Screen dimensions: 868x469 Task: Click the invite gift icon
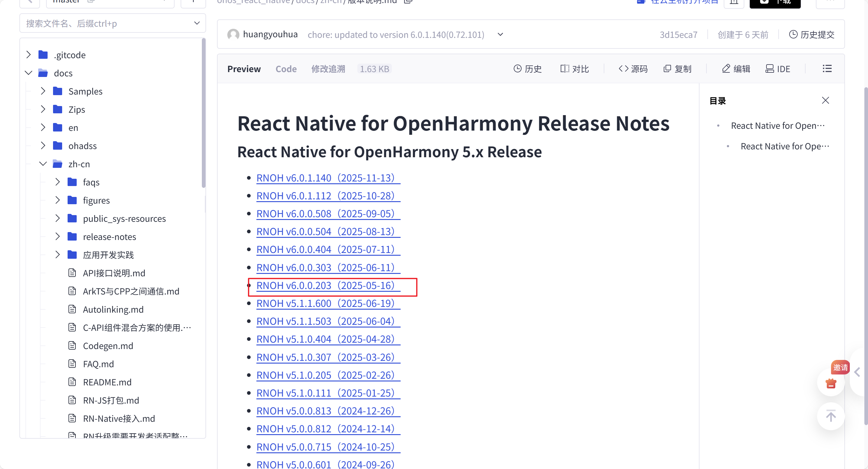pyautogui.click(x=831, y=384)
